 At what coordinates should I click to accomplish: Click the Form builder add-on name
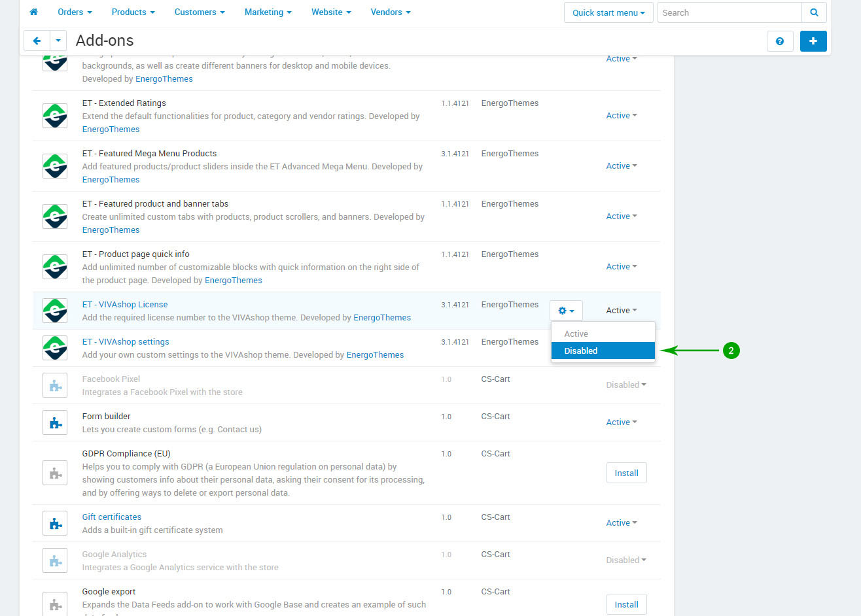pos(107,417)
